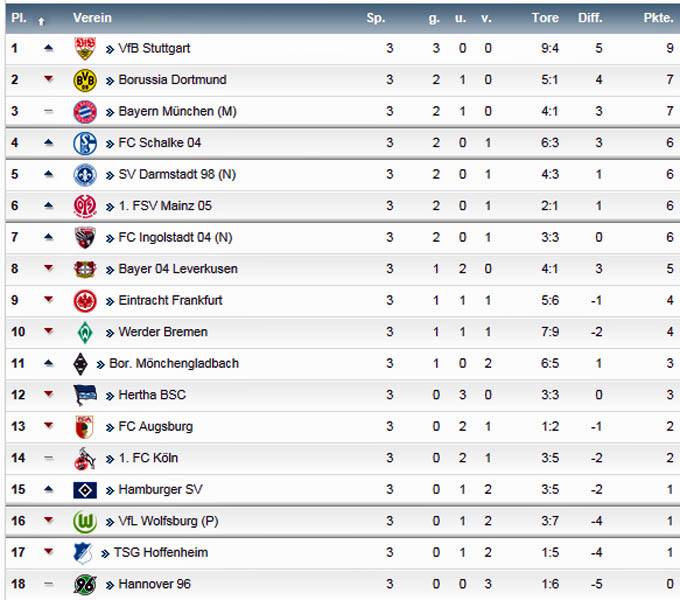680x600 pixels.
Task: Click the VfB Stuttgart club crest
Action: 85,48
